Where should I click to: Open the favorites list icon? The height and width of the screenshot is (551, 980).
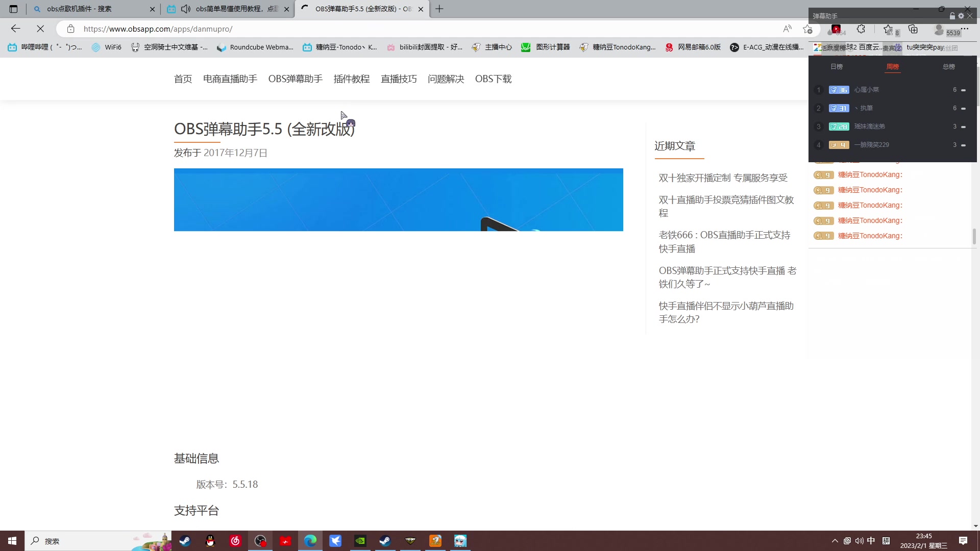(x=888, y=29)
